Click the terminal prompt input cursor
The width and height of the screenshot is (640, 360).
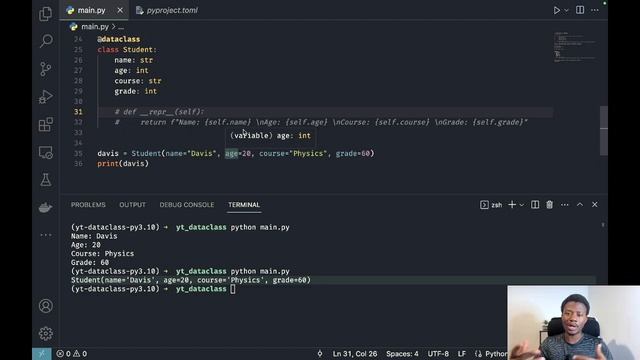tap(233, 289)
